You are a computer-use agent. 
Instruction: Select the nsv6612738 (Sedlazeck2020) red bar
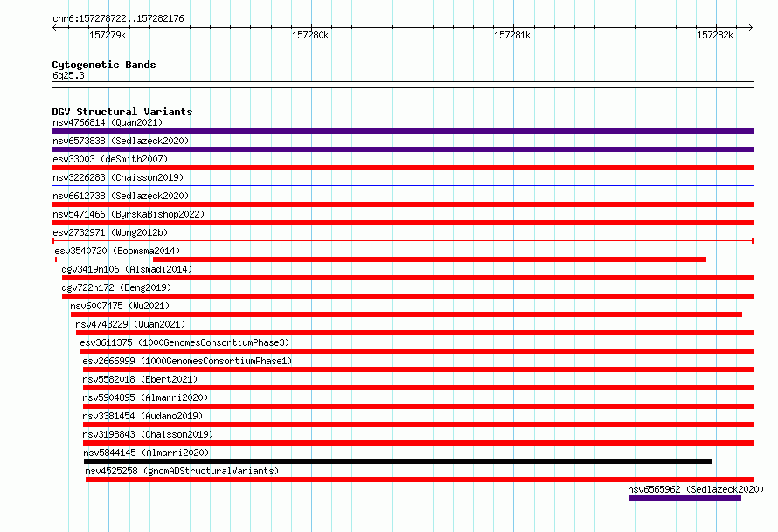(x=402, y=204)
